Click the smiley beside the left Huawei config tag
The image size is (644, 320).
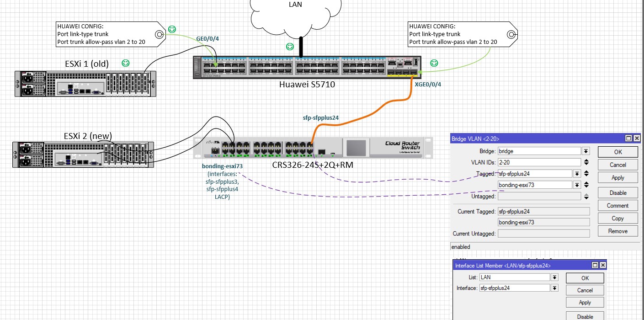click(x=172, y=29)
